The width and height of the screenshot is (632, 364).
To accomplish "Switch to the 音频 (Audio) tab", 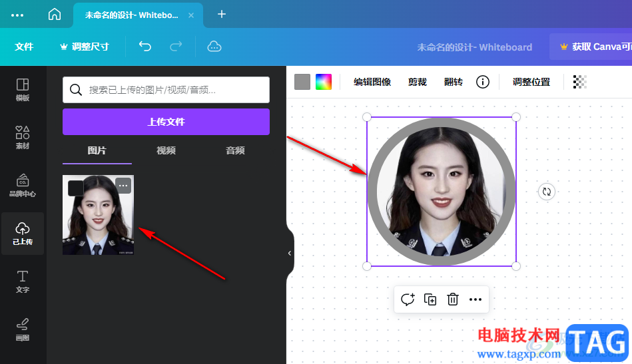I will pyautogui.click(x=235, y=150).
